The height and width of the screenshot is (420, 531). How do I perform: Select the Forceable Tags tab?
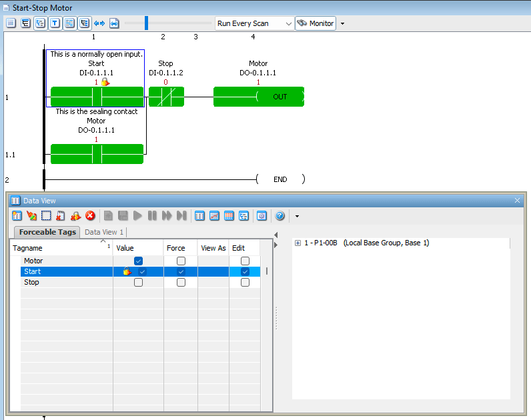point(45,232)
